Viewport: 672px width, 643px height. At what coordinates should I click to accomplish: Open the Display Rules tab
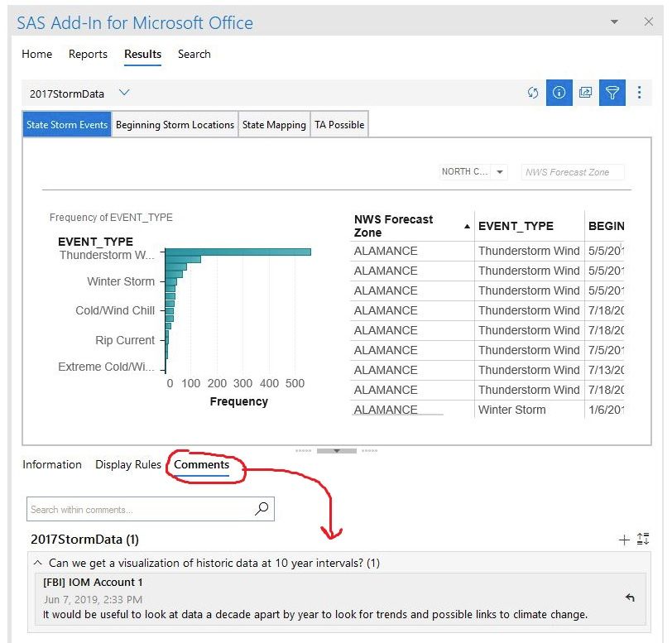pos(127,464)
